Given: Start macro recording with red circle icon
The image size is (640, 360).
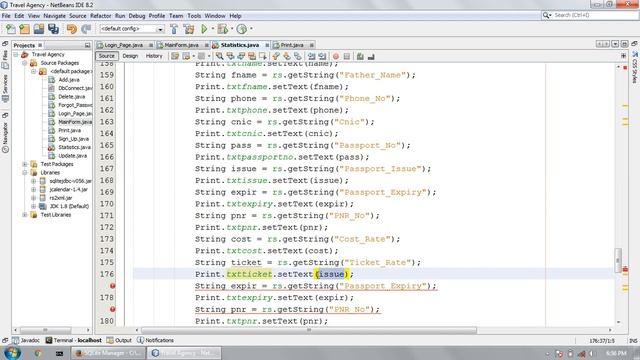Looking at the screenshot, I should point(336,56).
